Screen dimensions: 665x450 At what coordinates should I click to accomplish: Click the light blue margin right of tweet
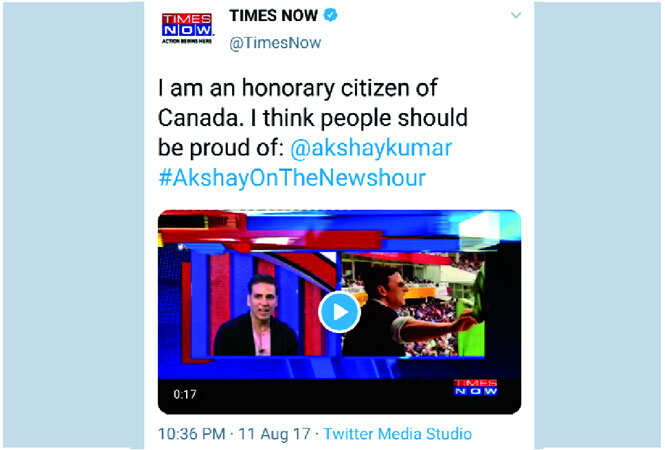(x=597, y=225)
